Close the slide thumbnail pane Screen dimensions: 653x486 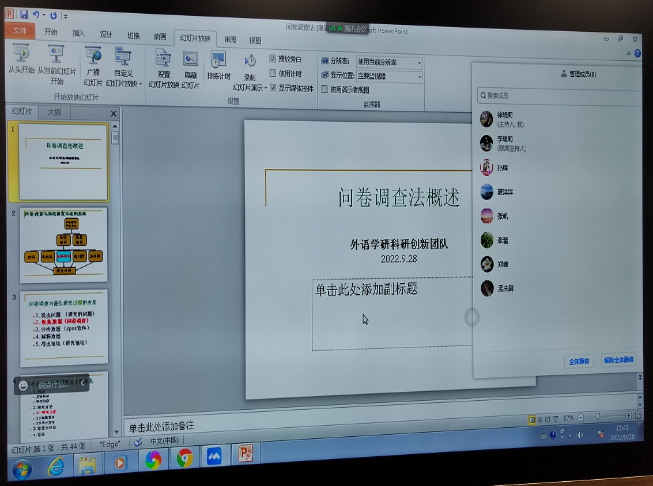pyautogui.click(x=114, y=113)
